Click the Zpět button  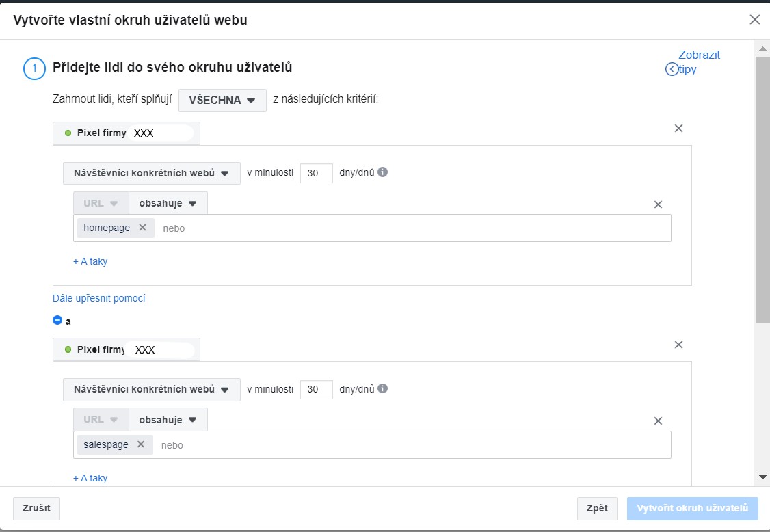597,508
